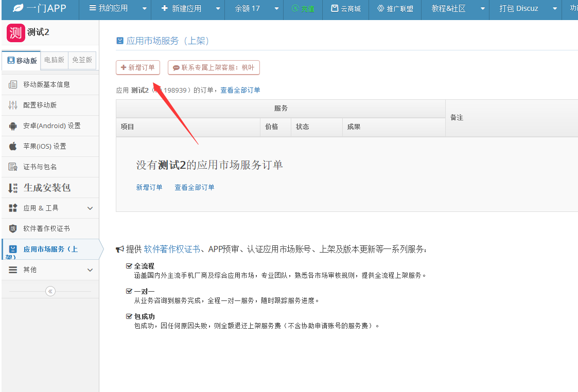Click the 移动版 tab device icon
Viewport: 578px width, 392px height.
(x=11, y=60)
